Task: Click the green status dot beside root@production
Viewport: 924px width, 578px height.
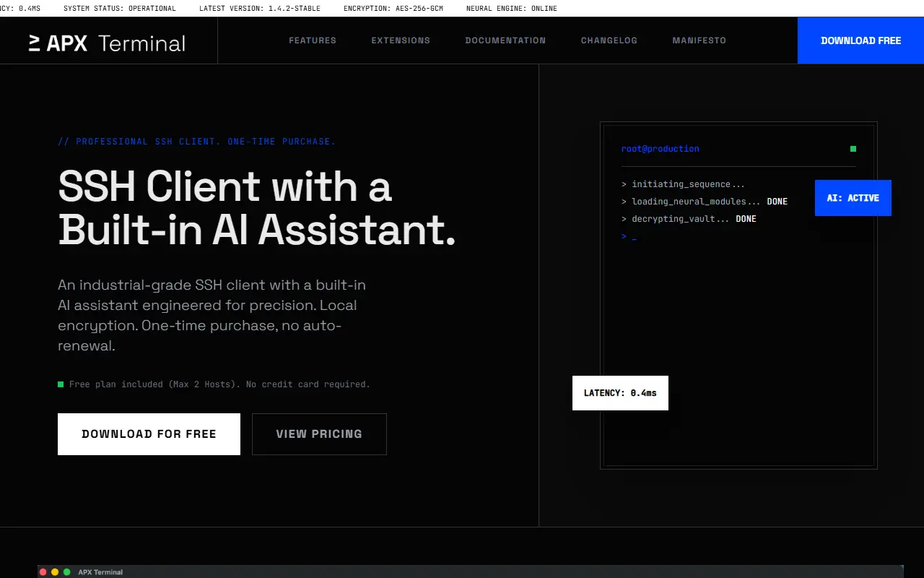Action: (853, 149)
